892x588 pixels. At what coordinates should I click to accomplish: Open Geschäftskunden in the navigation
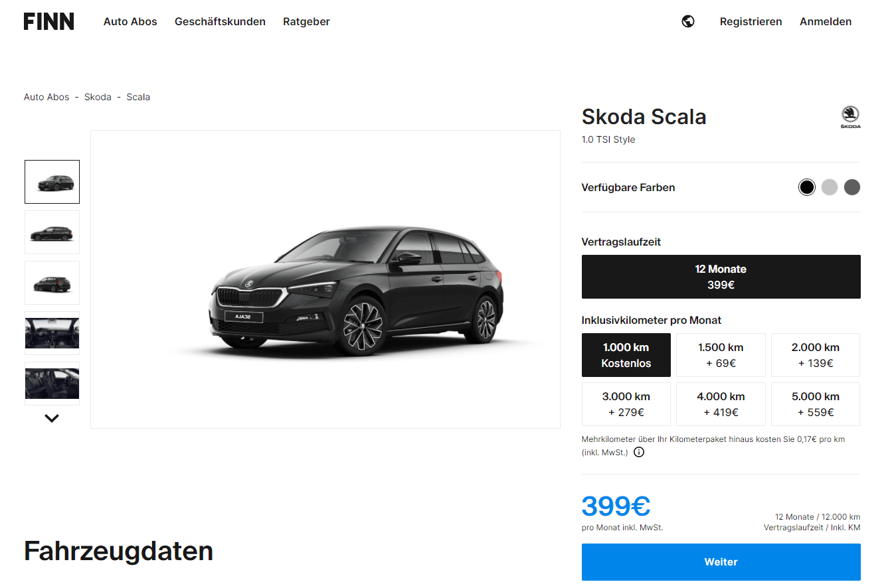[x=220, y=21]
